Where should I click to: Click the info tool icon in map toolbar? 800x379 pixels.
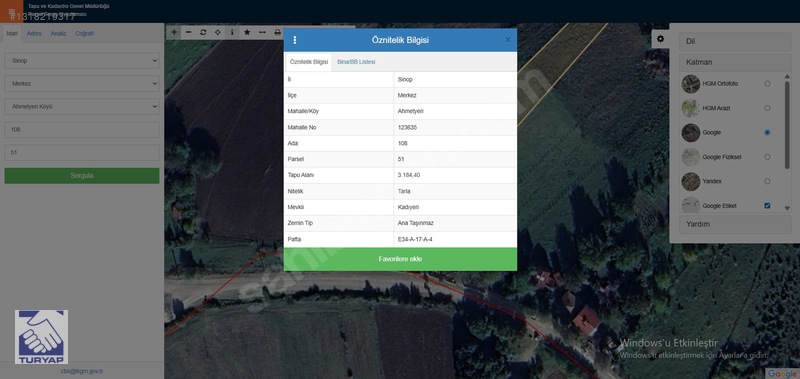232,32
